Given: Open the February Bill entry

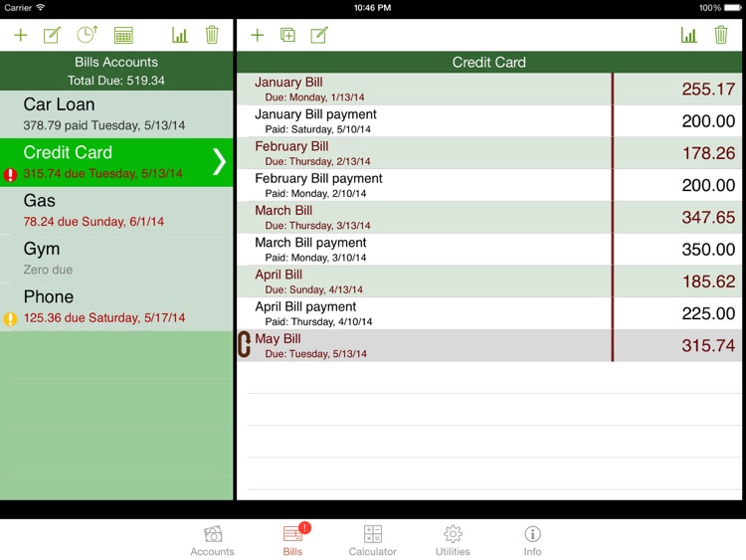Looking at the screenshot, I should 489,153.
